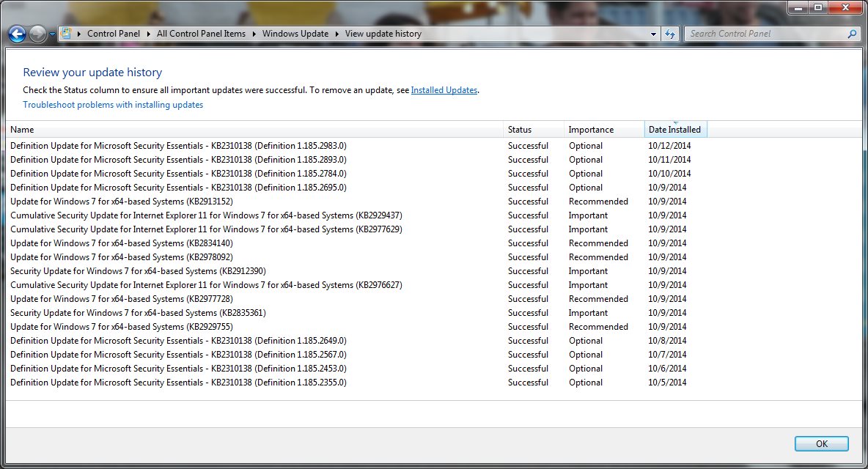Open recent pages dropdown beside Forward arrow
The width and height of the screenshot is (868, 469).
(x=52, y=34)
